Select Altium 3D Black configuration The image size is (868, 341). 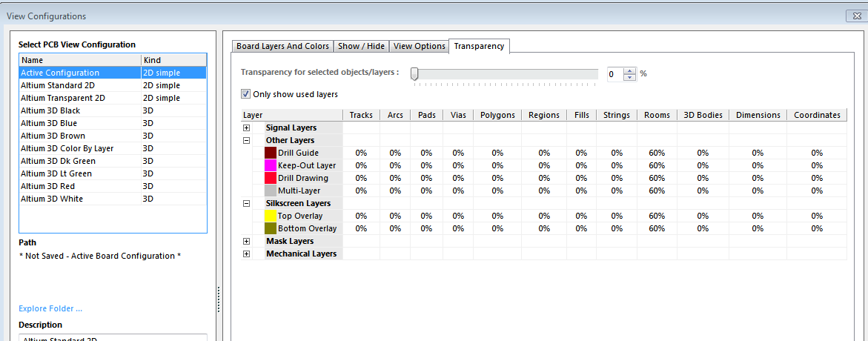point(113,110)
